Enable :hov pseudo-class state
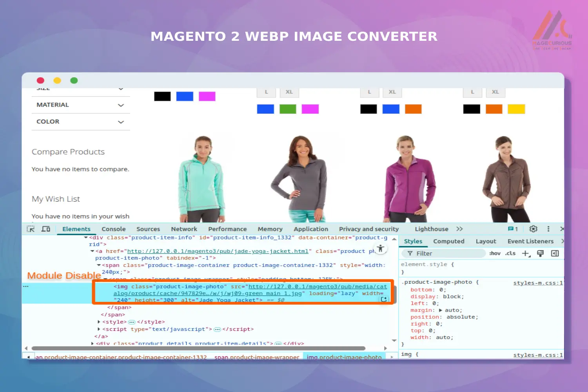Viewport: 588px width, 392px height. [495, 253]
